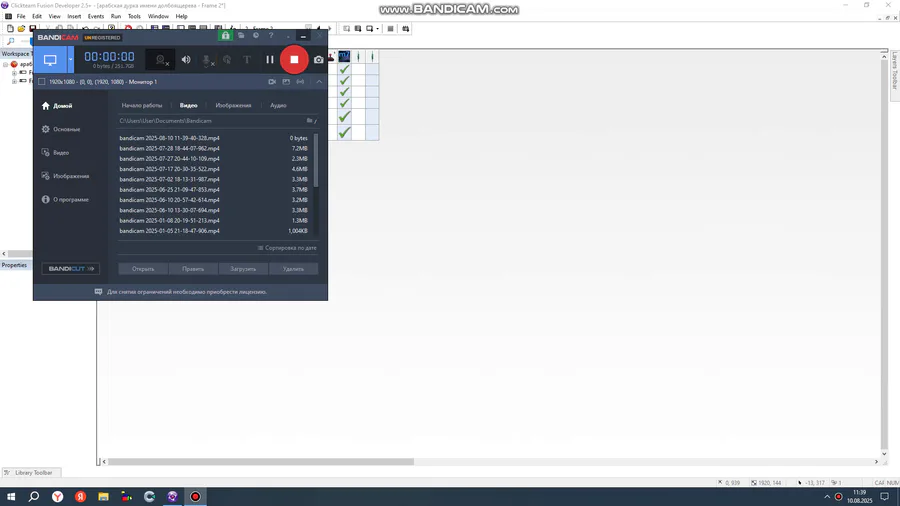Toggle Bandicam's text overlay T icon
Viewport: 900px width, 506px height.
tap(247, 60)
